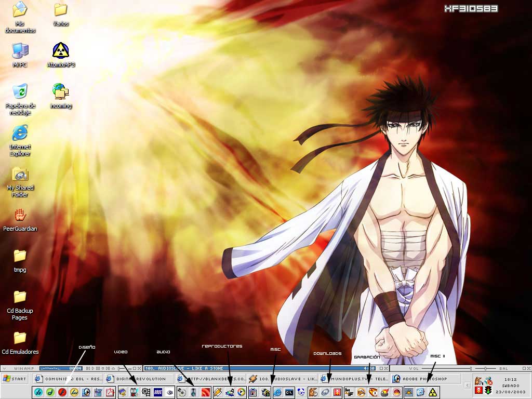The image size is (532, 399).
Task: Launch the eMule donkey download icon
Action: point(313,392)
